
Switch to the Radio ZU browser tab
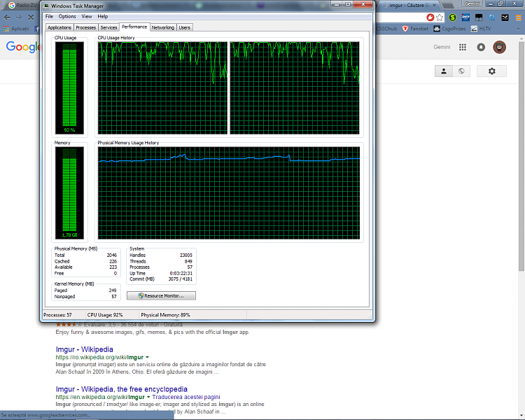coord(22,5)
